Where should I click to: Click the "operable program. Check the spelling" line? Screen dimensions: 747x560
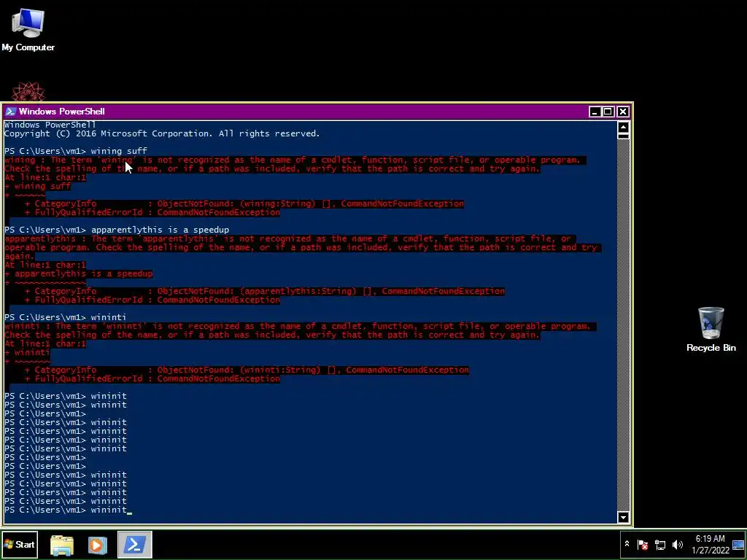point(303,248)
